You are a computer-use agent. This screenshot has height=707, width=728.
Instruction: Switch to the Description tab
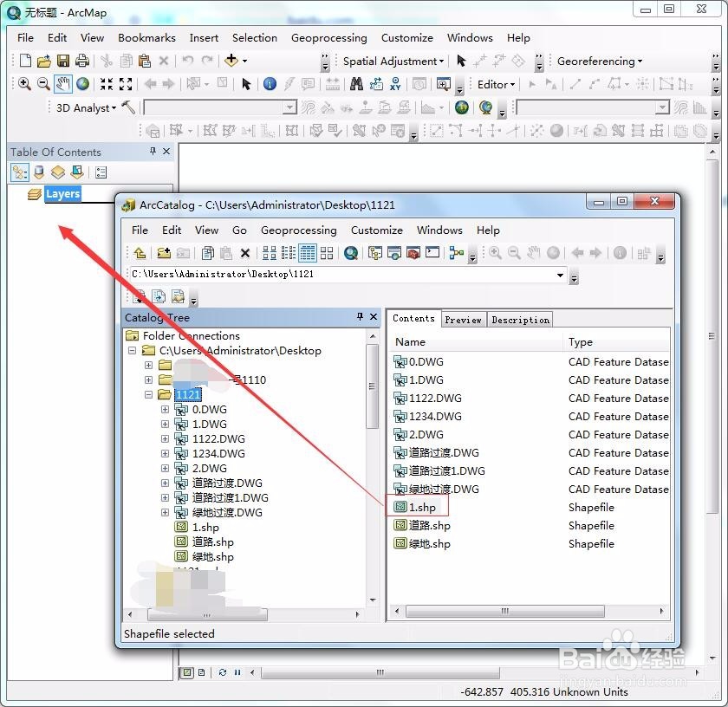(520, 320)
